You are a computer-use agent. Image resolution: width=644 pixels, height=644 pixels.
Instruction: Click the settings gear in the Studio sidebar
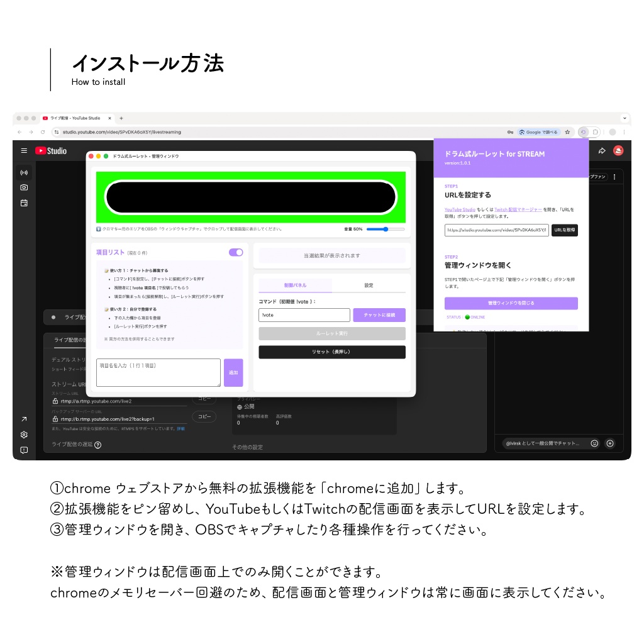tap(23, 434)
